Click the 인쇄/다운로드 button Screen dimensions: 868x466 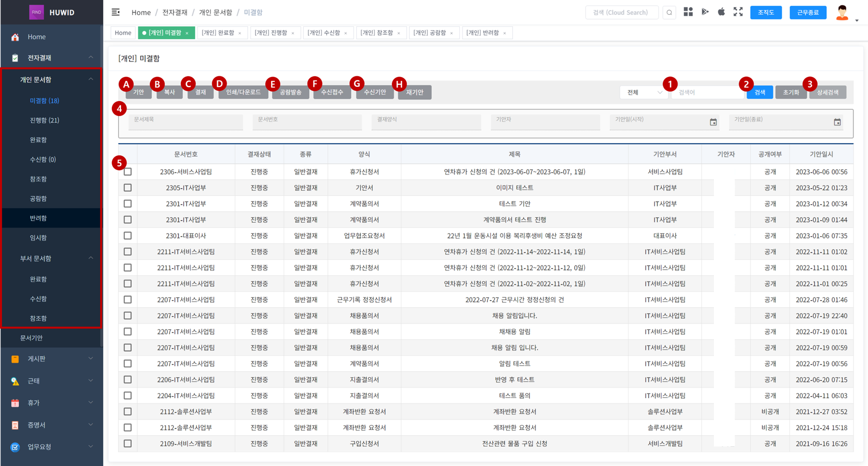(x=243, y=93)
